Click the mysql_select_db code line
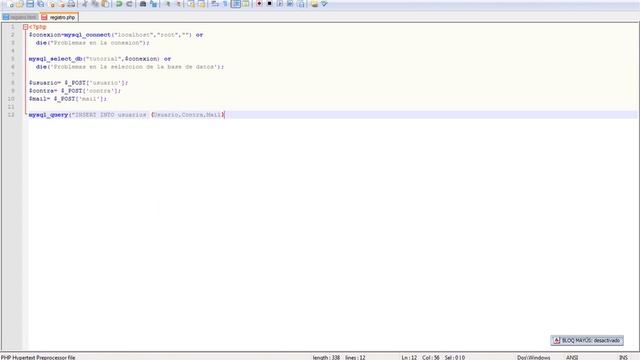The width and height of the screenshot is (640, 360). tap(100, 59)
